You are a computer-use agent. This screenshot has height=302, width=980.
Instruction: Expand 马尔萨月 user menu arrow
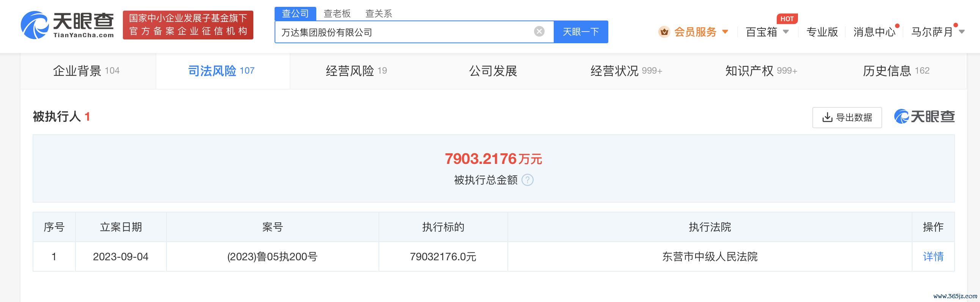962,32
